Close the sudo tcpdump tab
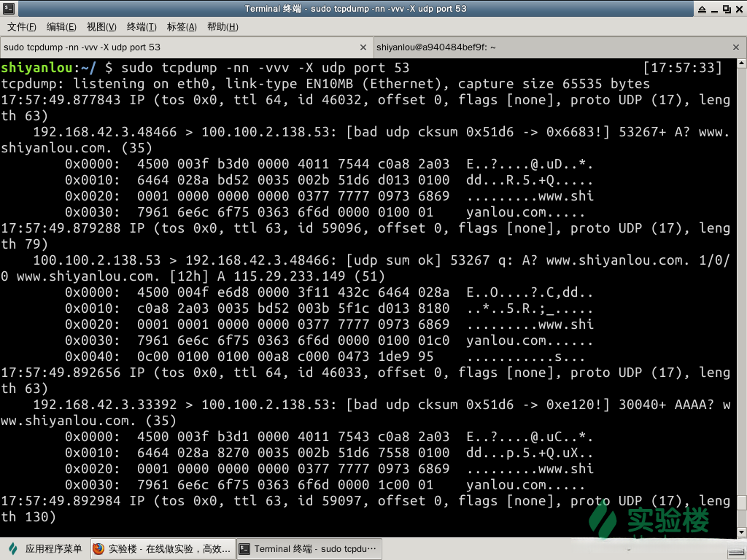 [363, 47]
